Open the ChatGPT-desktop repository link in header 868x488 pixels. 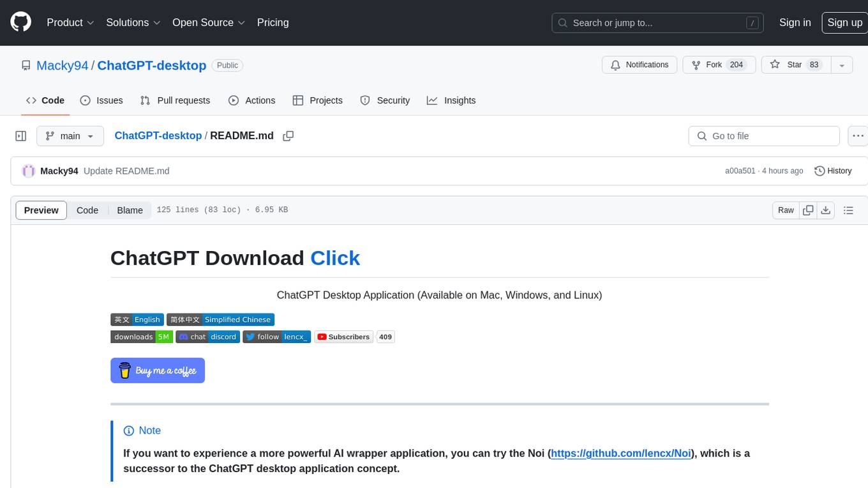[x=152, y=65]
